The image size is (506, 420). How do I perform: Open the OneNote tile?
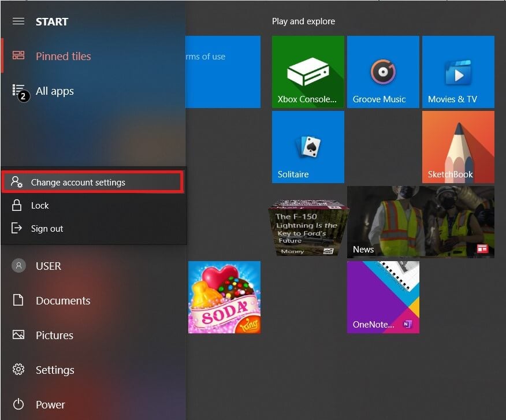tap(383, 298)
